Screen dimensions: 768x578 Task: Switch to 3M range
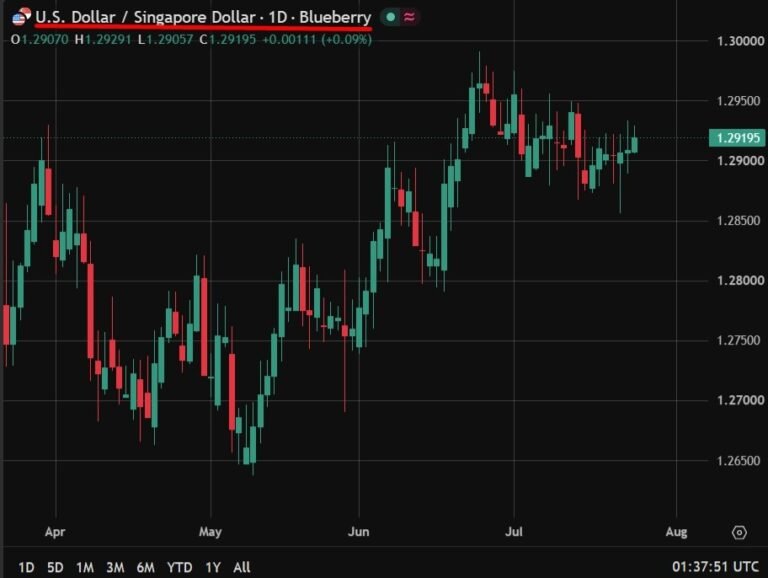pos(115,567)
